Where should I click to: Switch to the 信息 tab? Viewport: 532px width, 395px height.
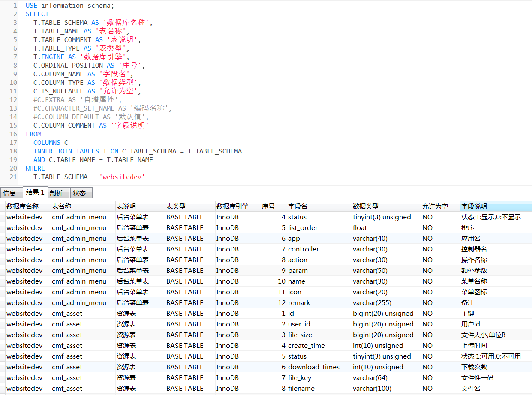tap(11, 193)
